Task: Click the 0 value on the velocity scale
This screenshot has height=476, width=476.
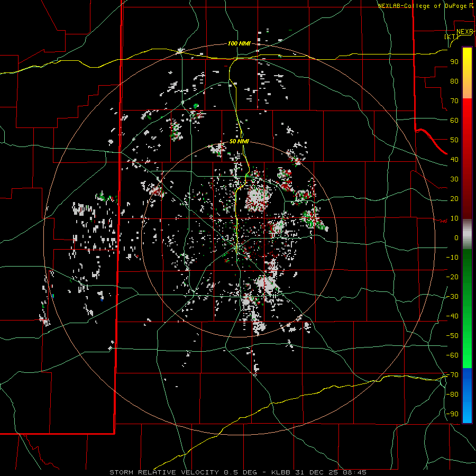Action: (x=456, y=237)
